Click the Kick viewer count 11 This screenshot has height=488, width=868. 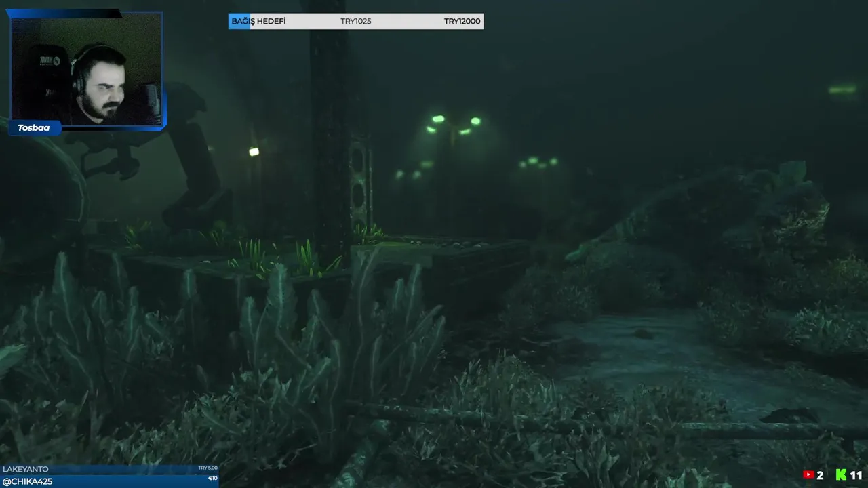(856, 476)
